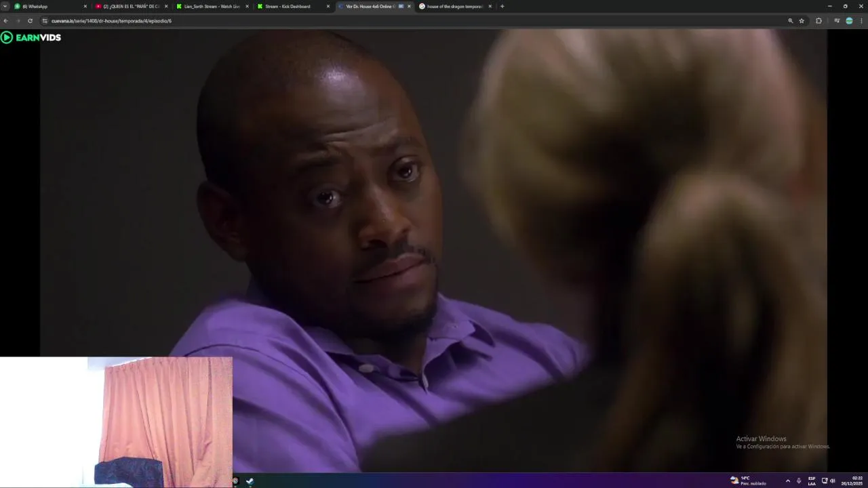Click the EarnVids logo
This screenshot has height=488, width=868.
tap(31, 37)
